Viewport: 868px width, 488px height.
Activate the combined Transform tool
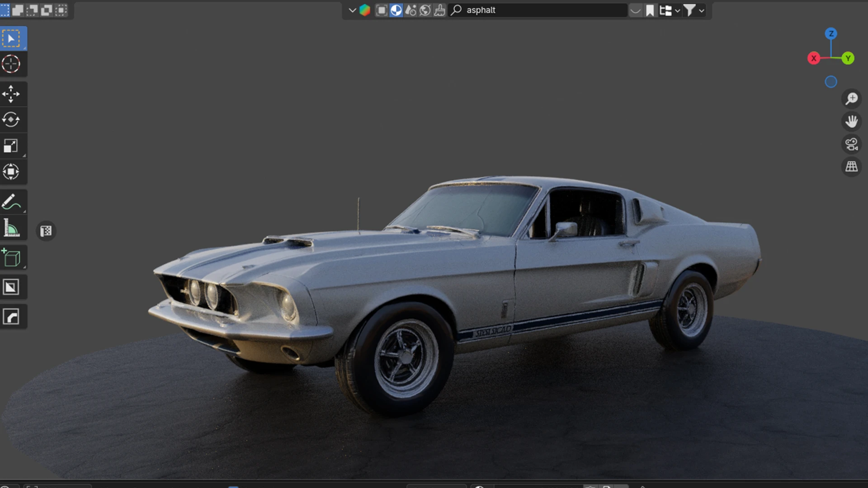pos(11,171)
